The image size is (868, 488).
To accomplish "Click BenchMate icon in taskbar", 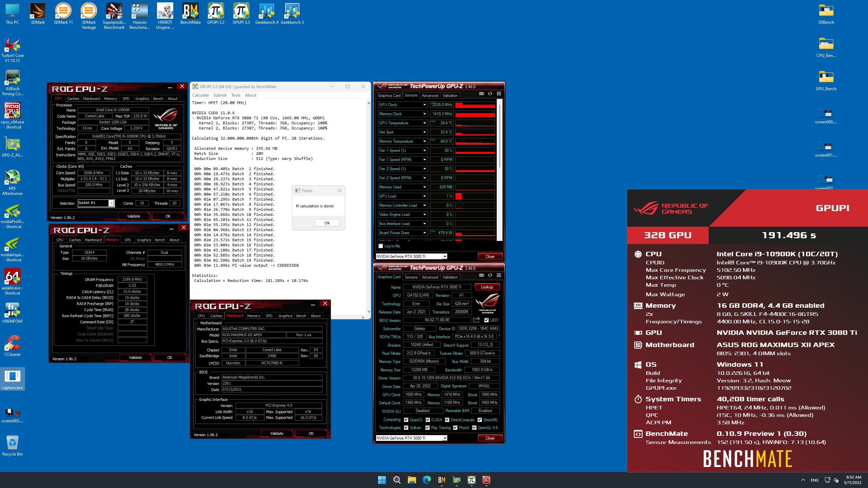I will click(x=441, y=480).
